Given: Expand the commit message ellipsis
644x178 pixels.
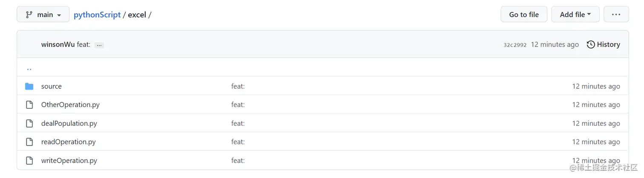Looking at the screenshot, I should tap(99, 45).
